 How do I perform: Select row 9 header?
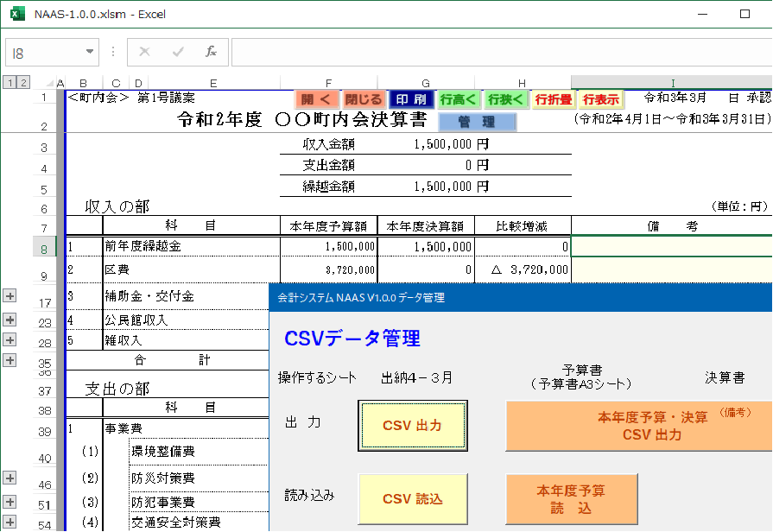pyautogui.click(x=44, y=269)
